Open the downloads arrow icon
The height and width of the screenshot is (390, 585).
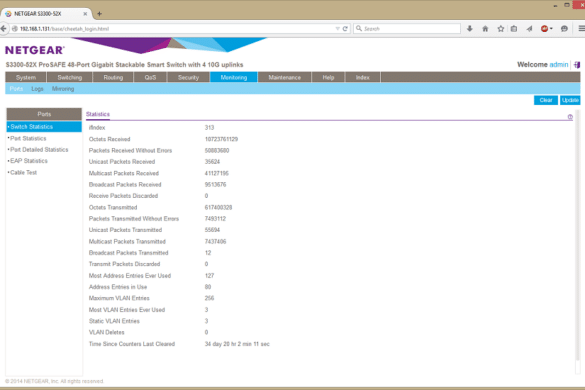pos(470,29)
